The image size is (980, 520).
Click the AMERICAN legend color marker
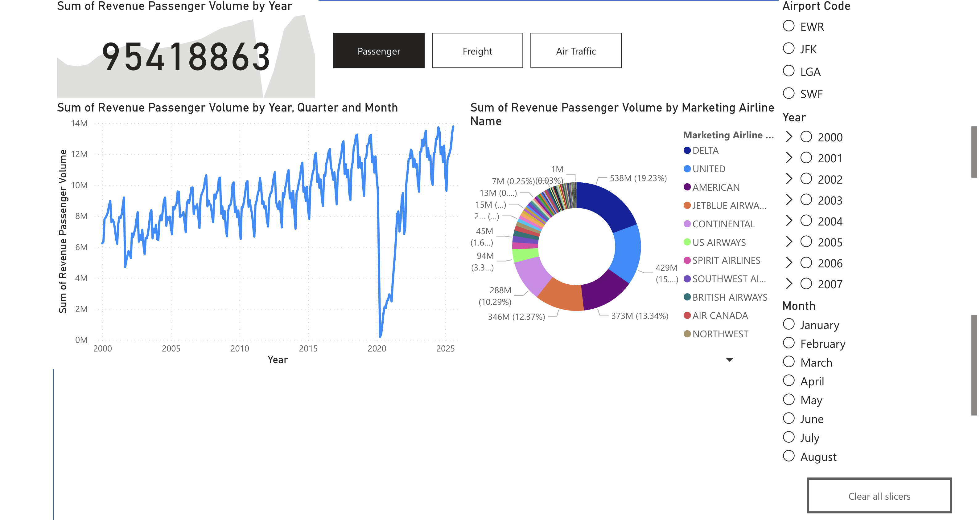click(x=687, y=187)
